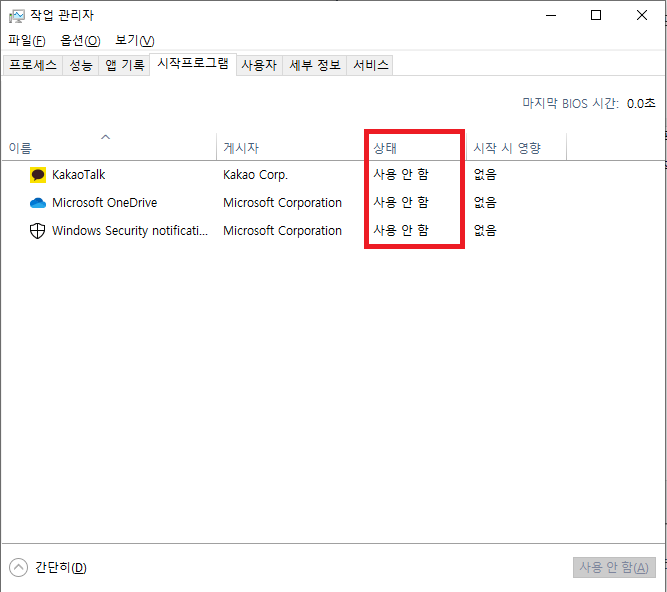The image size is (667, 592).
Task: Switch to the 성능 tab
Action: (81, 65)
